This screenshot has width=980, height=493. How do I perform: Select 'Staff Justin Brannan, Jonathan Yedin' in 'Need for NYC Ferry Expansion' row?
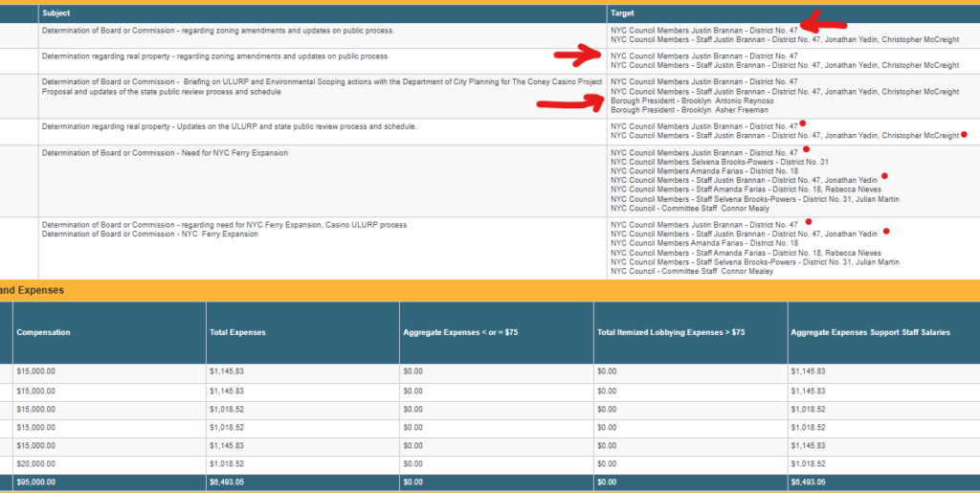[x=744, y=180]
